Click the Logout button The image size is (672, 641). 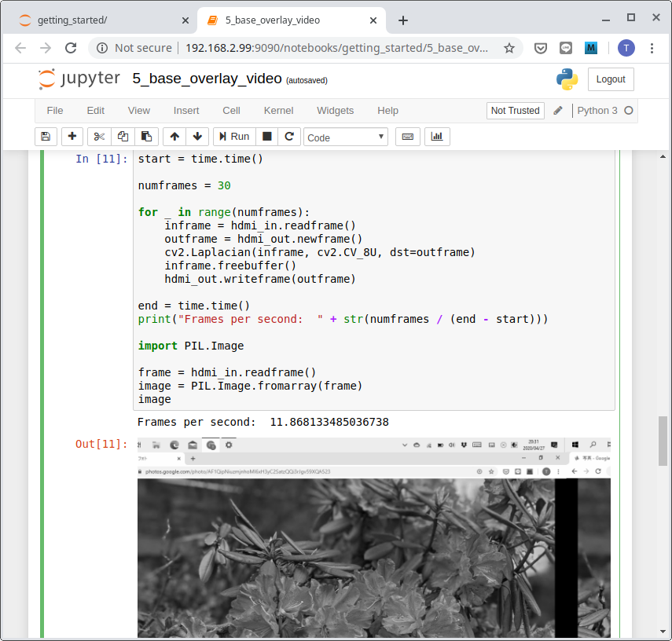(611, 79)
